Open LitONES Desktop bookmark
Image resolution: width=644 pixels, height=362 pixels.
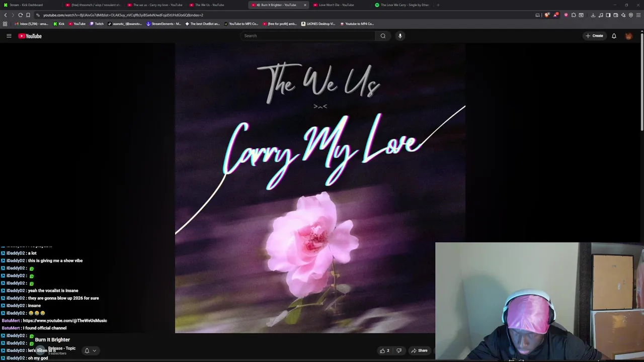(318, 24)
